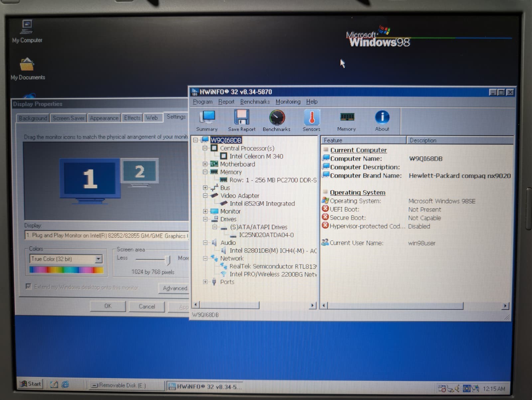Viewport: 532px width, 400px height.
Task: Open Internet Explorer from quick launch
Action: 66,384
